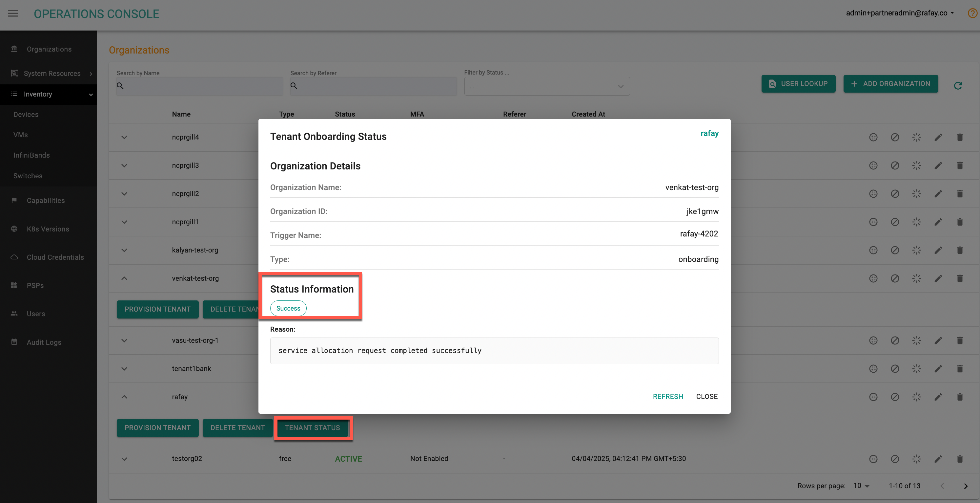
Task: Close the Tenant Onboarding Status dialog
Action: point(706,396)
